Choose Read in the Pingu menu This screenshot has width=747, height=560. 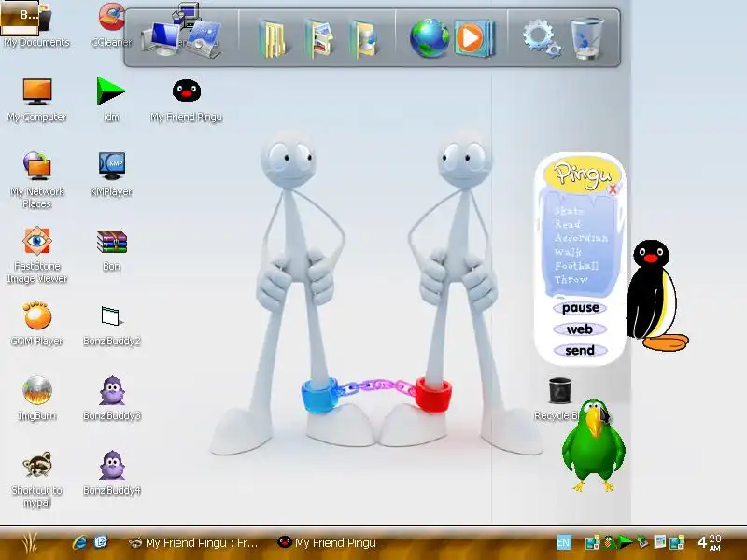(x=568, y=224)
